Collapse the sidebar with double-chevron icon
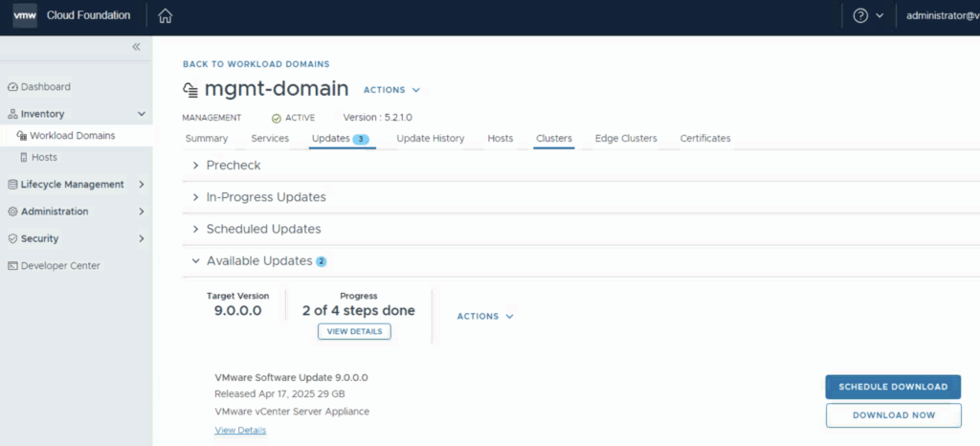980x446 pixels. (136, 47)
